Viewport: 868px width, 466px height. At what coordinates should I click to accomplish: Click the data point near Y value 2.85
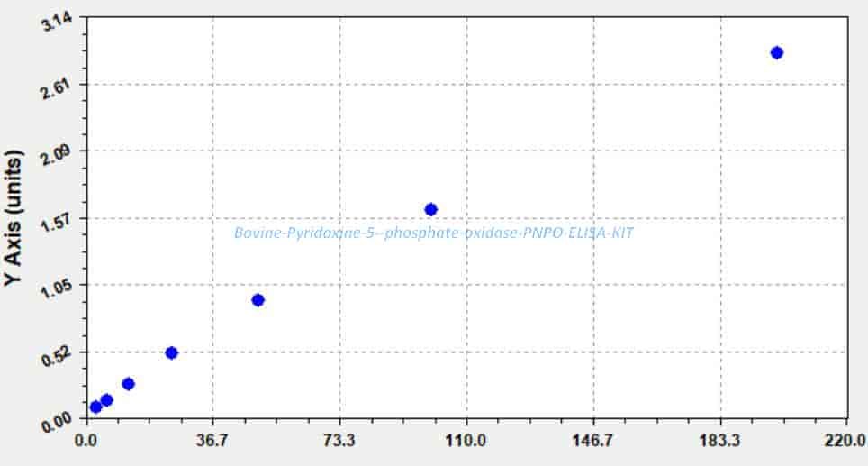coord(777,52)
